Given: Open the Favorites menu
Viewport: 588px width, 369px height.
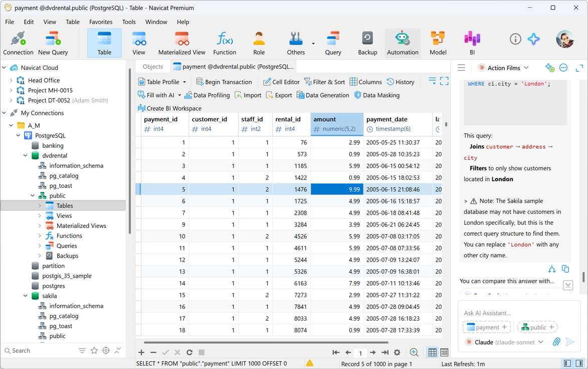Looking at the screenshot, I should tap(100, 22).
